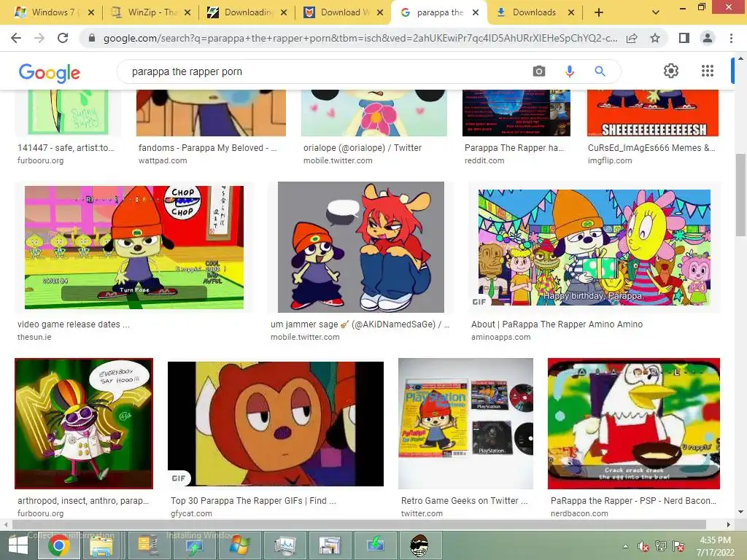The width and height of the screenshot is (747, 560).
Task: Open a new browser tab
Action: [599, 12]
